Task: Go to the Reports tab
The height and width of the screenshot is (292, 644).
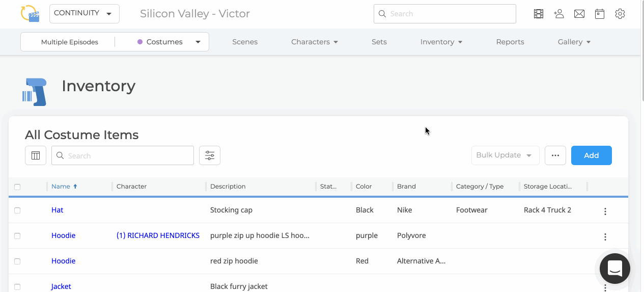Action: tap(510, 42)
